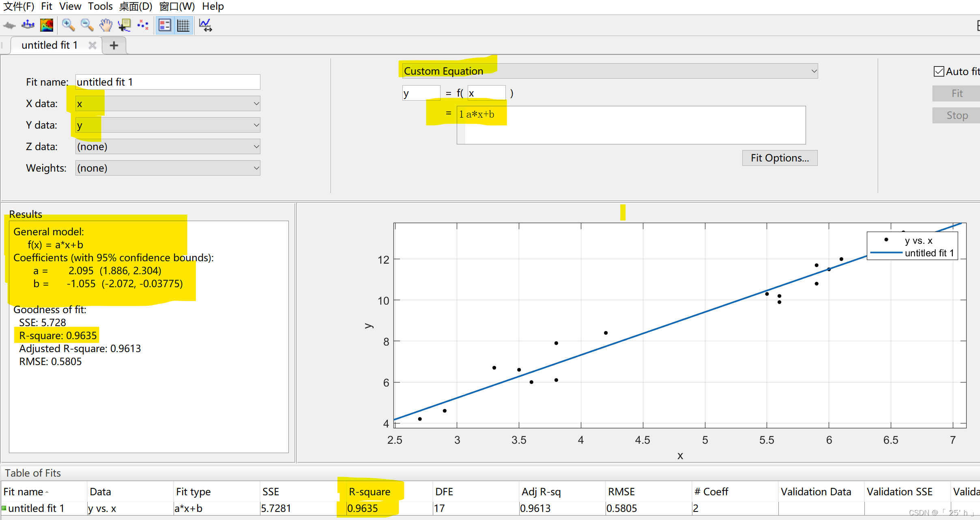Viewport: 980px width, 520px height.
Task: Click the RMSE column header
Action: (x=649, y=492)
